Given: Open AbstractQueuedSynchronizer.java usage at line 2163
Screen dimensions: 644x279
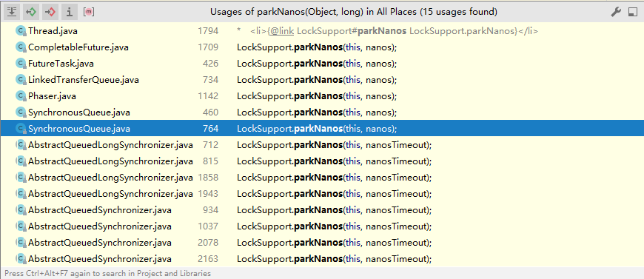Looking at the screenshot, I should coord(322,259).
